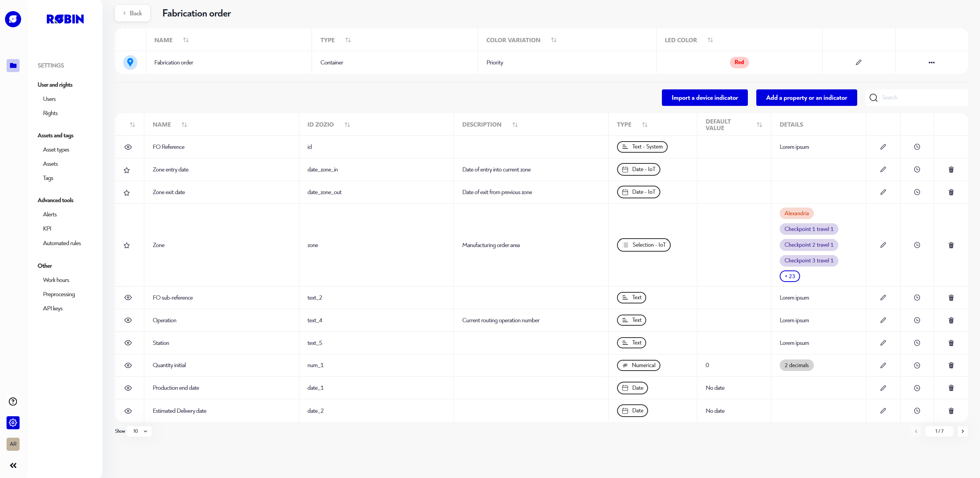Screen dimensions: 980x478
Task: Toggle visibility eye for FO sub-reference
Action: pos(128,298)
